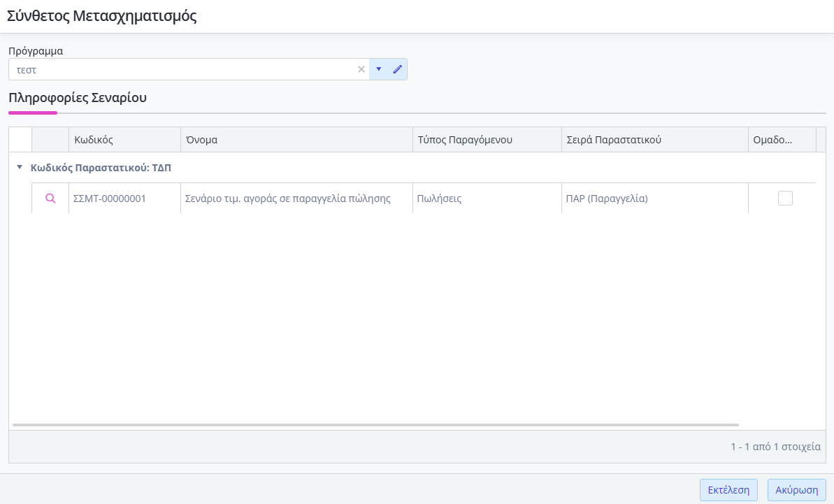Focus the Πρόγραμμα input containing τεστ
834x504 pixels.
click(182, 69)
